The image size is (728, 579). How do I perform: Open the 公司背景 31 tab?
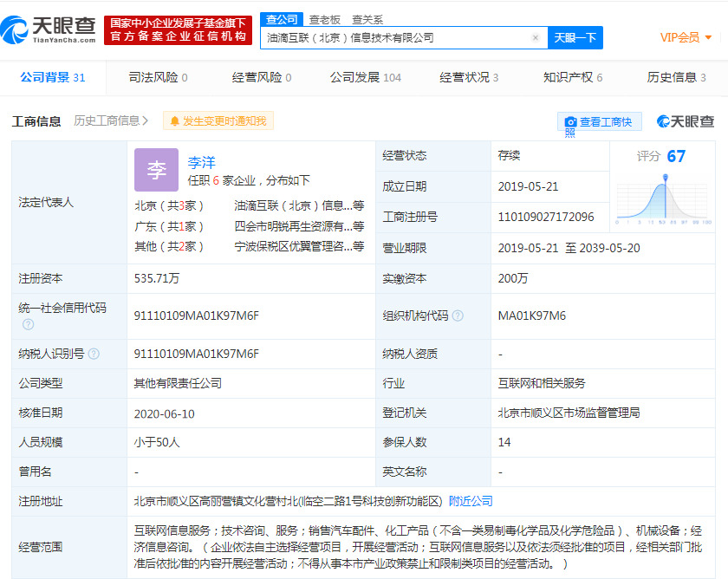(53, 77)
